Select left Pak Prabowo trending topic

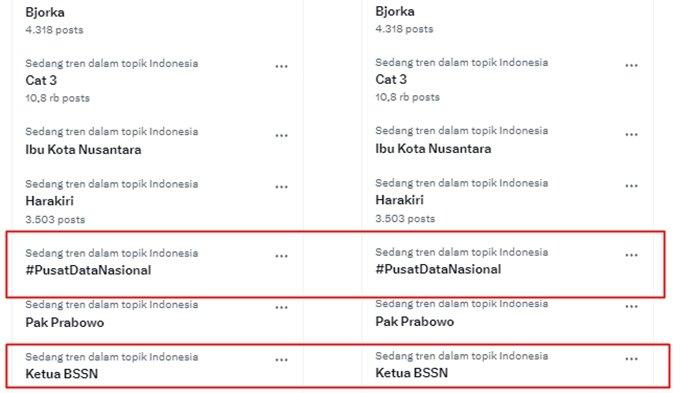64,322
